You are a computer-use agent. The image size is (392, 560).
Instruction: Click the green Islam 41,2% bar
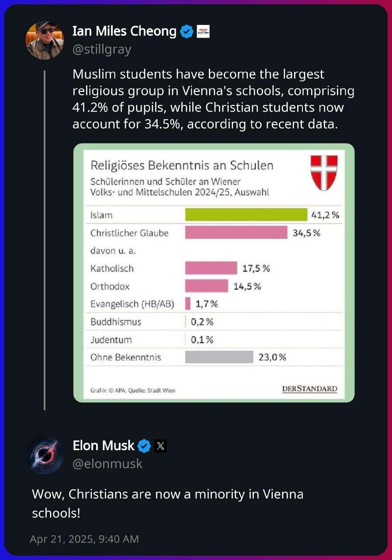click(246, 214)
